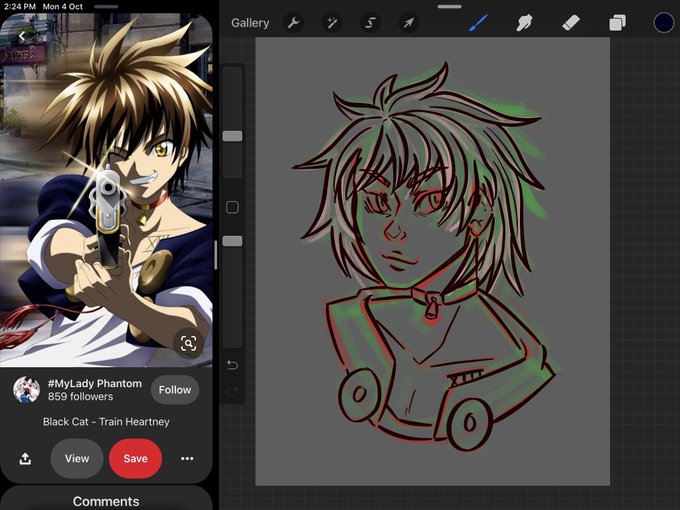680x510 pixels.
Task: Click the 859 followers text
Action: pos(80,396)
